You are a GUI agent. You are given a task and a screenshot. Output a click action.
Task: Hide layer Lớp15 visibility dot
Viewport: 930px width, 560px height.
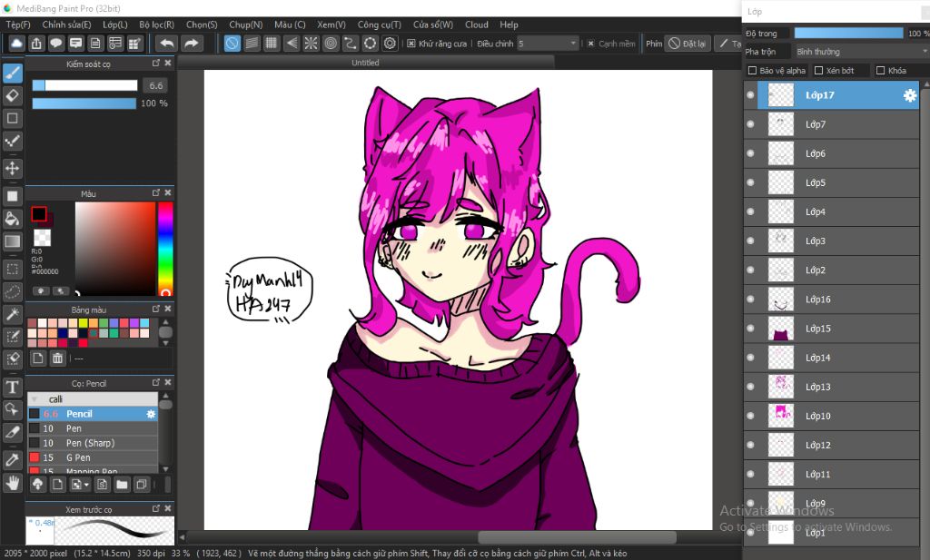tap(751, 329)
